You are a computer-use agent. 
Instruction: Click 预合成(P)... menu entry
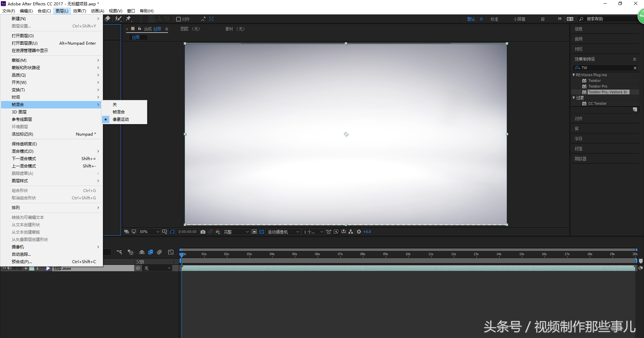point(52,261)
